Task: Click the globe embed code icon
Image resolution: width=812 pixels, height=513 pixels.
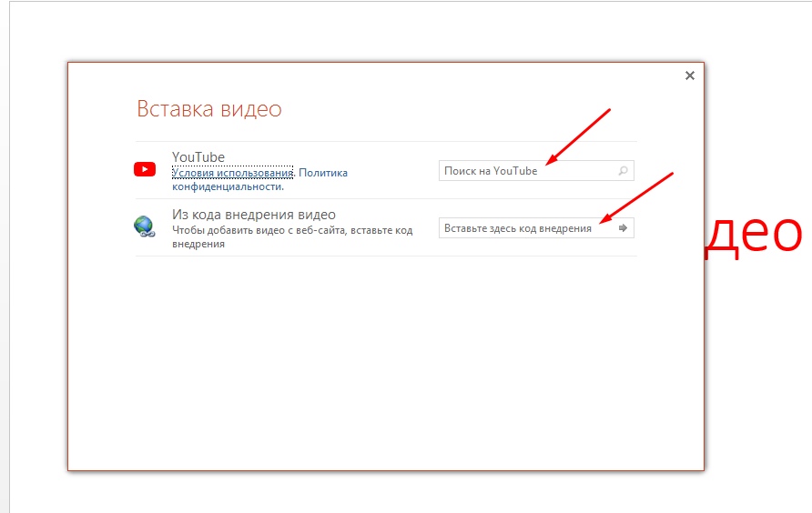Action: 145,226
